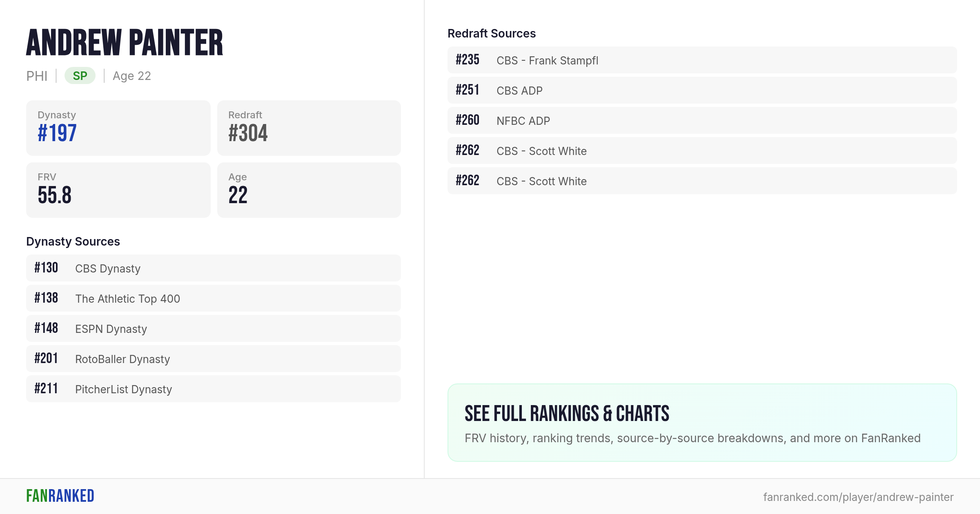980x514 pixels.
Task: Select the RotoBaller Dynasty row
Action: (214, 359)
